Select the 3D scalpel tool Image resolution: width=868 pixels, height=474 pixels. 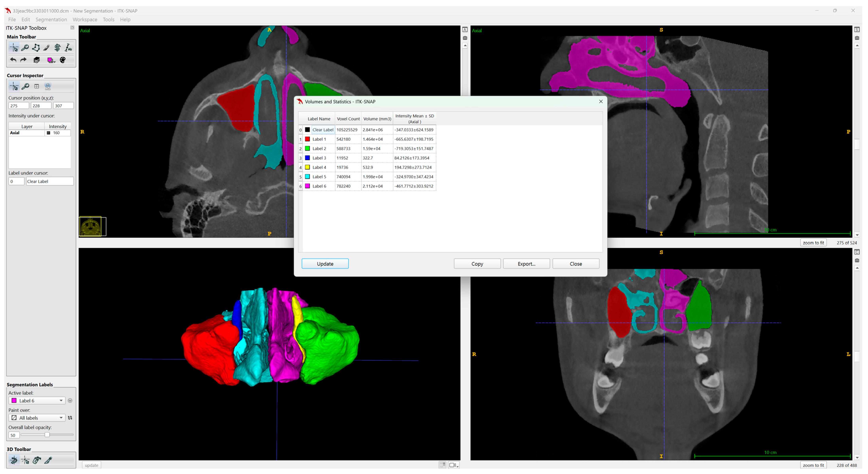tap(48, 460)
